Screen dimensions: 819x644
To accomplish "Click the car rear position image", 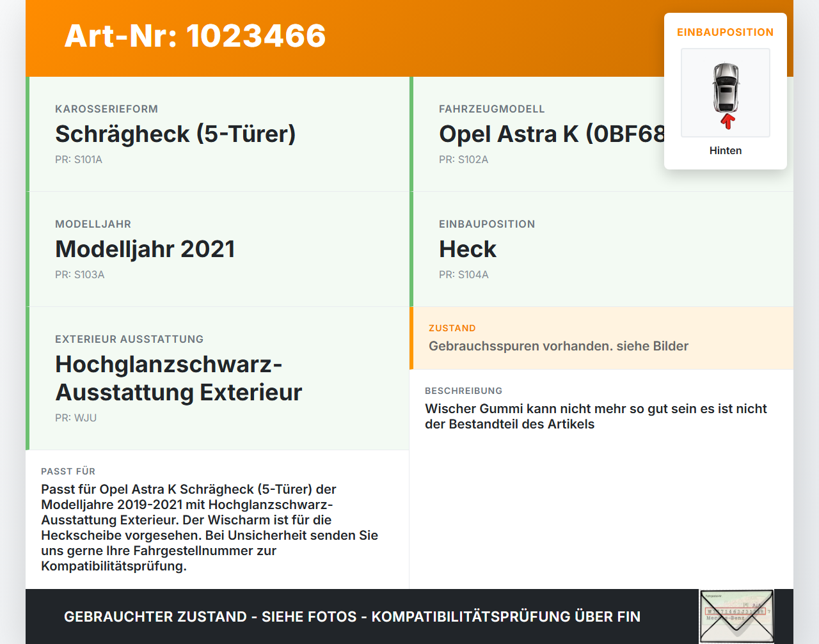I will point(726,93).
